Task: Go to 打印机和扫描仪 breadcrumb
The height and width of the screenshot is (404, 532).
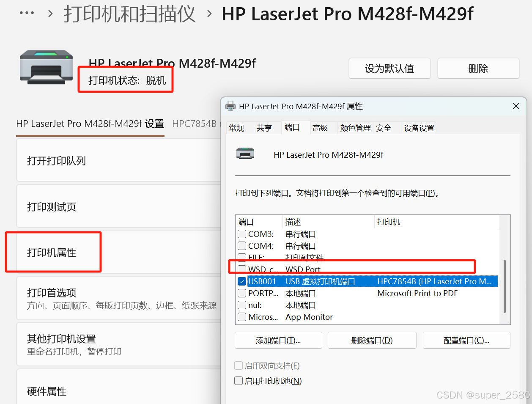Action: tap(129, 14)
